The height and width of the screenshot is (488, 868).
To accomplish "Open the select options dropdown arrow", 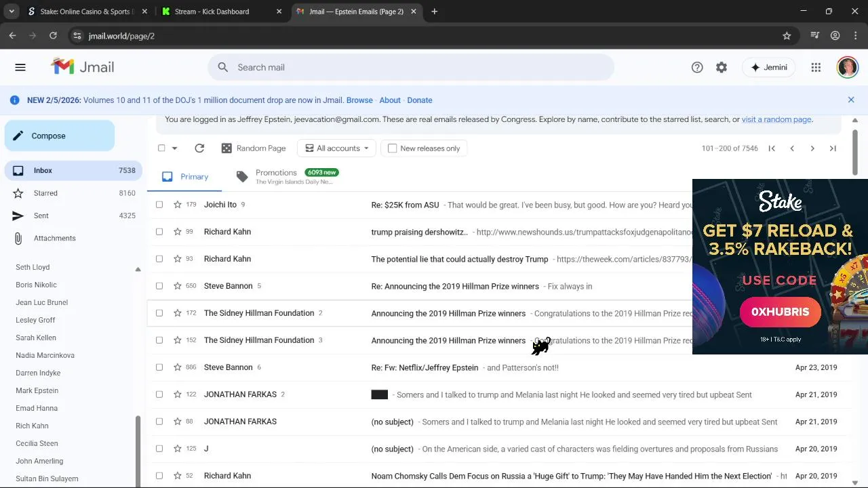I will [x=174, y=148].
